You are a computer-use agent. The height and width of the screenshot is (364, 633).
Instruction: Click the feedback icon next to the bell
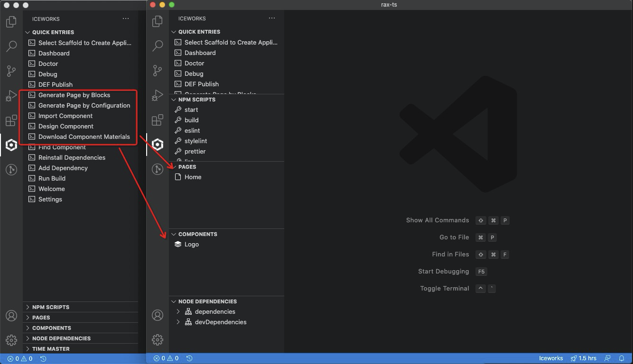click(608, 358)
